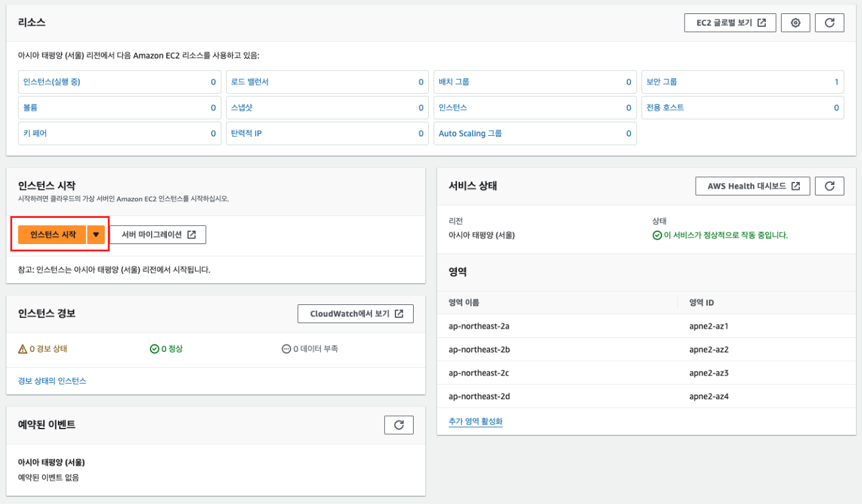The width and height of the screenshot is (862, 504).
Task: Open the Auto Scaling 그룹 resource link
Action: tap(470, 133)
